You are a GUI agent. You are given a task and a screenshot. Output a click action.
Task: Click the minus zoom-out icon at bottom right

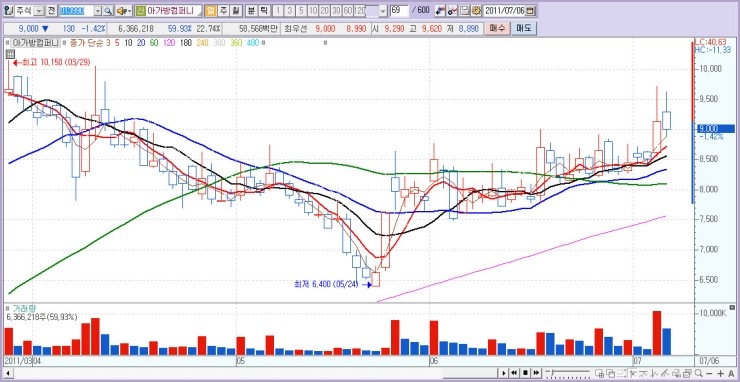(x=709, y=374)
